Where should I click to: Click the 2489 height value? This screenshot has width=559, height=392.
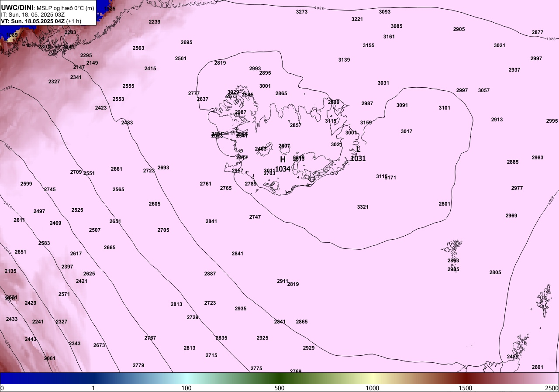click(x=513, y=357)
